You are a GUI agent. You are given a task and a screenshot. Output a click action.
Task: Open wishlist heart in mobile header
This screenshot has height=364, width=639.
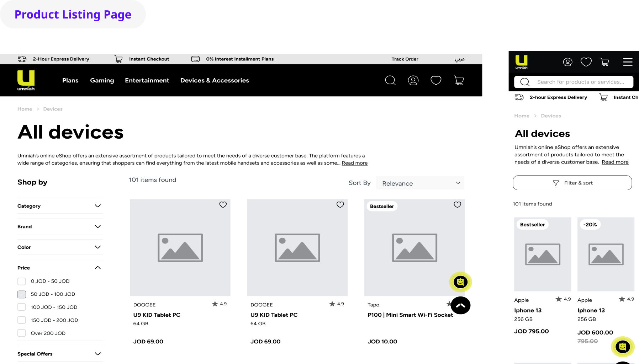pyautogui.click(x=586, y=62)
